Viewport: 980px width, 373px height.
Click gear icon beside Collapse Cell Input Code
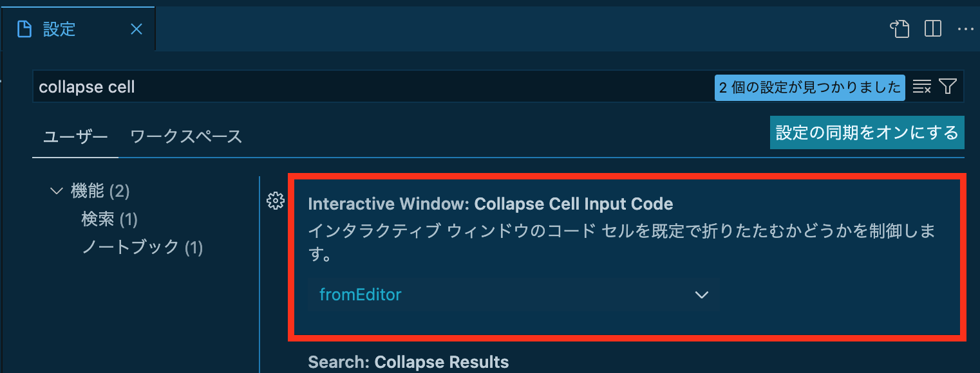point(275,201)
